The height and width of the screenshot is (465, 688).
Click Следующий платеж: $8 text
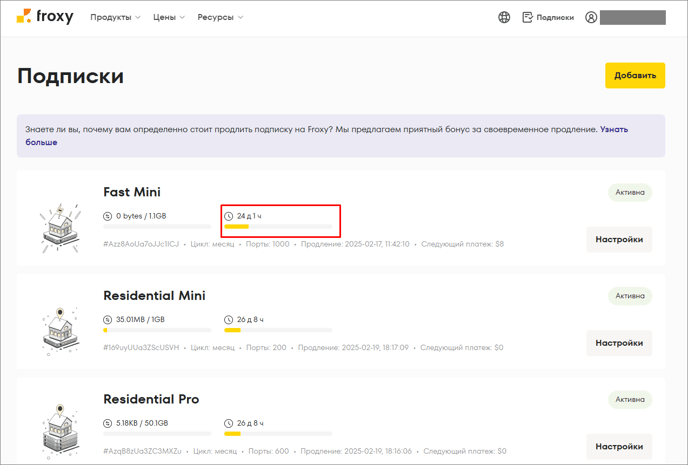coord(462,244)
